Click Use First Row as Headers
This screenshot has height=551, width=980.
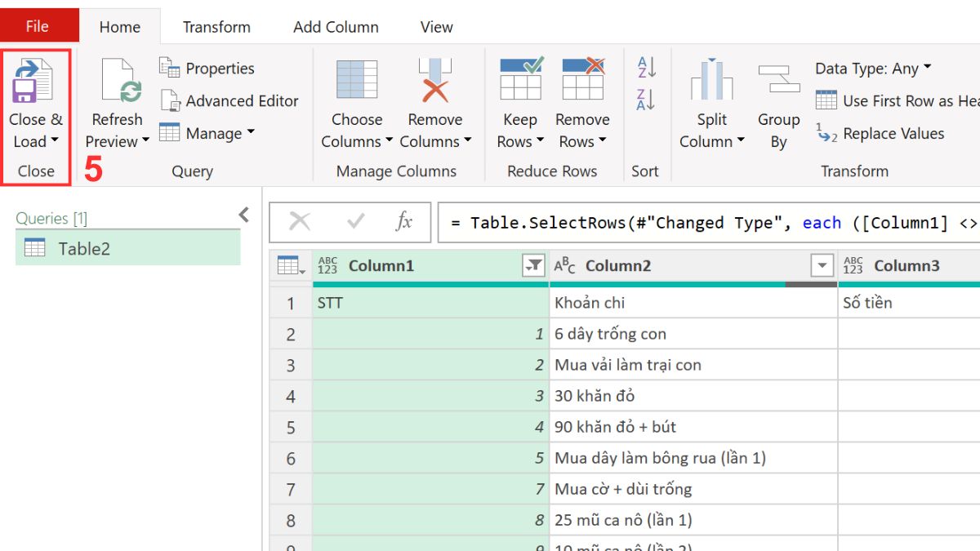[898, 101]
